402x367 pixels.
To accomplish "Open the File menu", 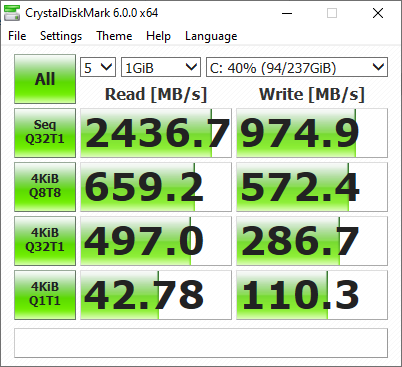I will tap(17, 36).
